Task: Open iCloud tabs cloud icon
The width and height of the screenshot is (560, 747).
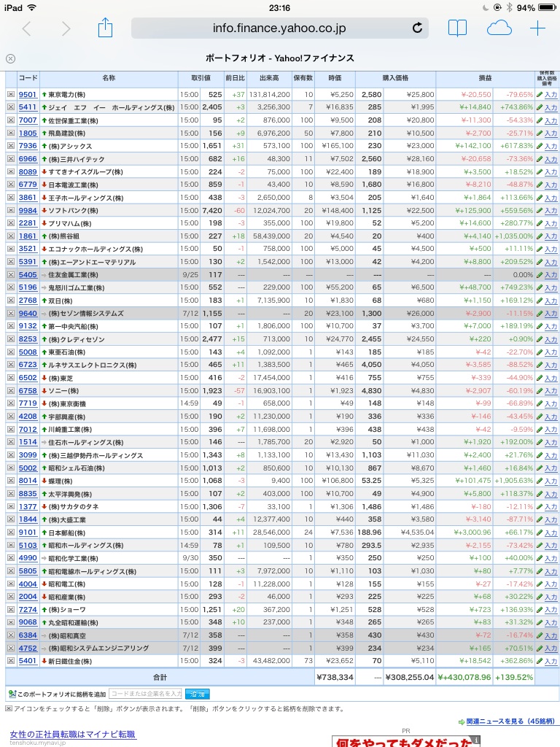Action: [x=499, y=28]
